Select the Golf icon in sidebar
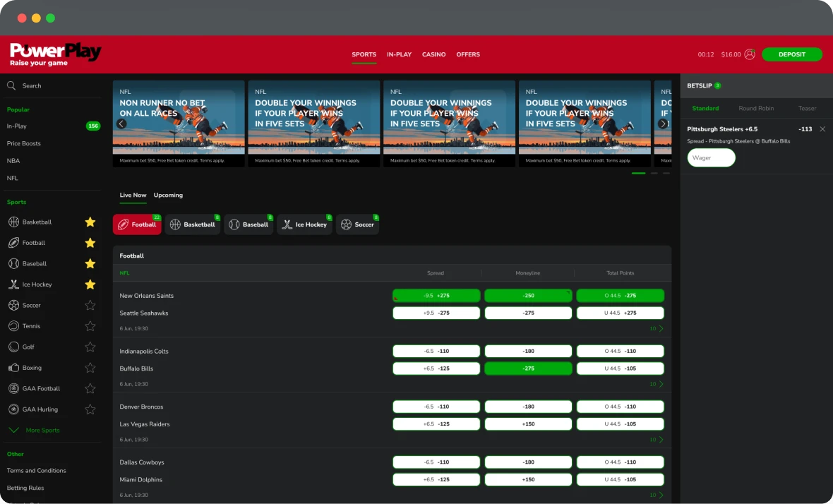Screen dimensions: 833x504 14,347
